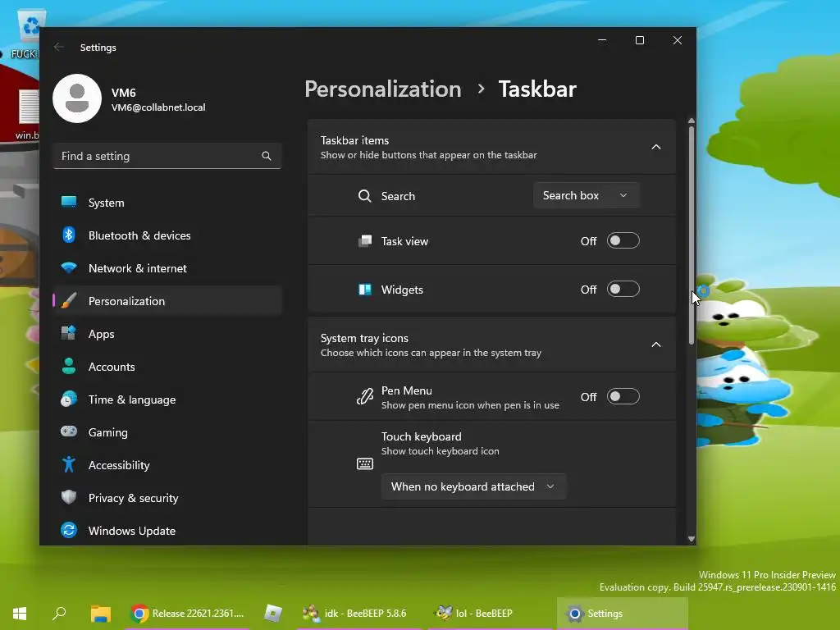This screenshot has width=840, height=630.
Task: Select System in the sidebar
Action: coord(167,203)
